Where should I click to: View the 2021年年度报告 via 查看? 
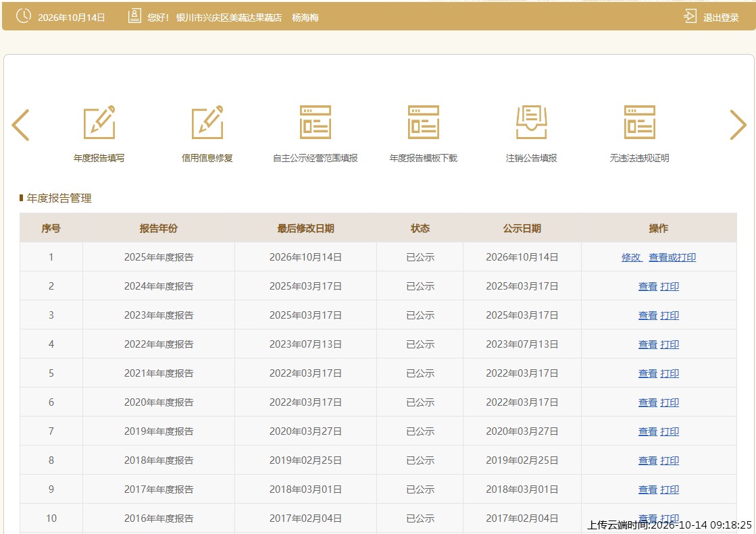click(647, 373)
